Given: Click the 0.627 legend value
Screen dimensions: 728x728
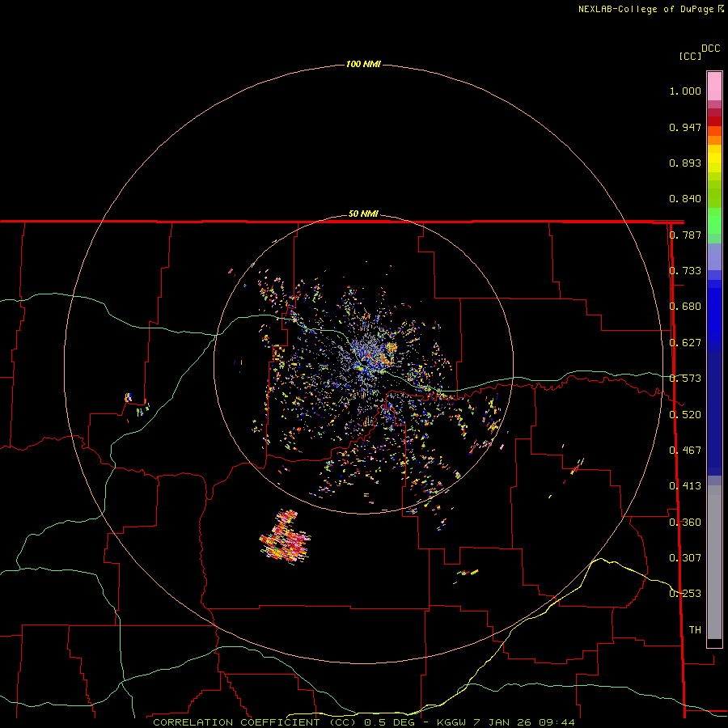Looking at the screenshot, I should (x=685, y=343).
